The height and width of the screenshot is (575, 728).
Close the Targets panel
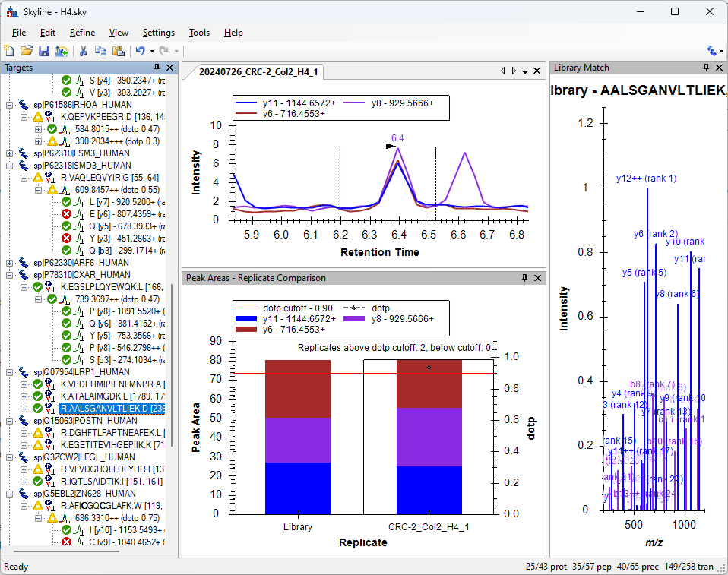click(x=170, y=68)
